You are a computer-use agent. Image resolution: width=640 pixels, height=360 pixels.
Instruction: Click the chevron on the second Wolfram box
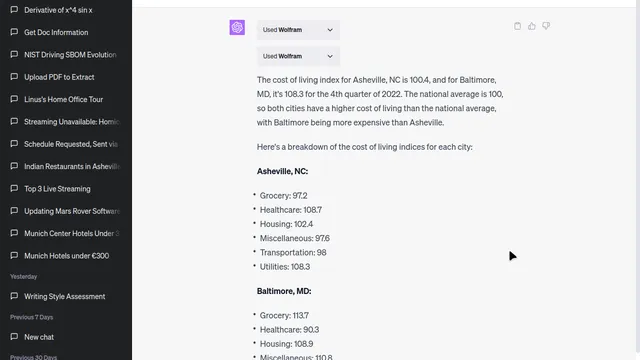click(330, 56)
